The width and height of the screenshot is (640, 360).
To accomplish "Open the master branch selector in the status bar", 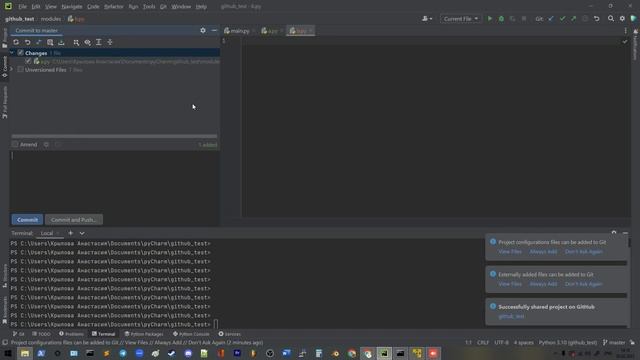I will pos(614,342).
